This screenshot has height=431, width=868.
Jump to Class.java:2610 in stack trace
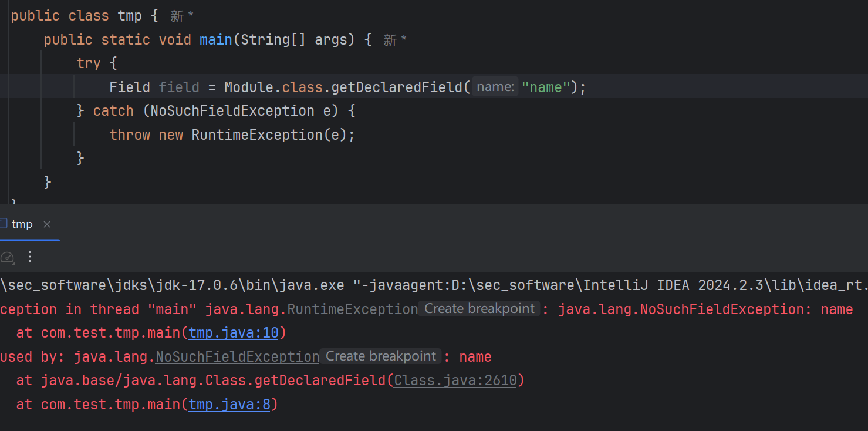455,381
